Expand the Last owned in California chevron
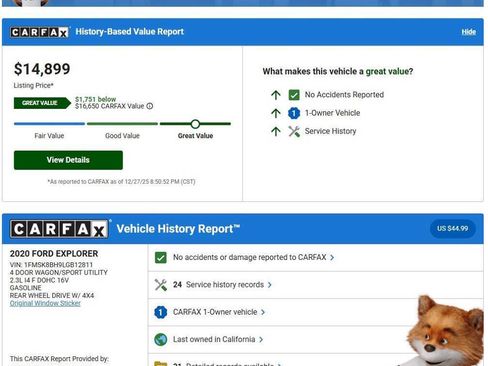Screen dimensions: 488x366 pyautogui.click(x=261, y=340)
